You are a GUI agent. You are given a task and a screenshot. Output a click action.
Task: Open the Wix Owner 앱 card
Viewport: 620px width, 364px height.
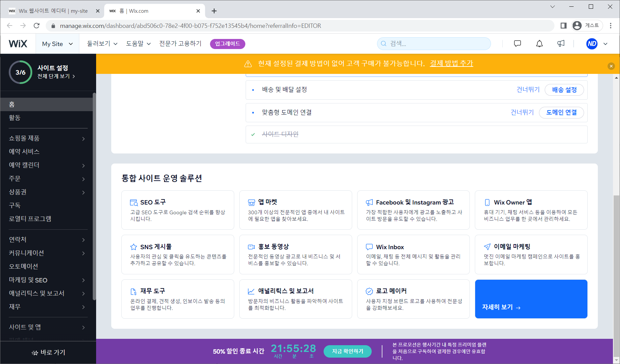click(531, 210)
